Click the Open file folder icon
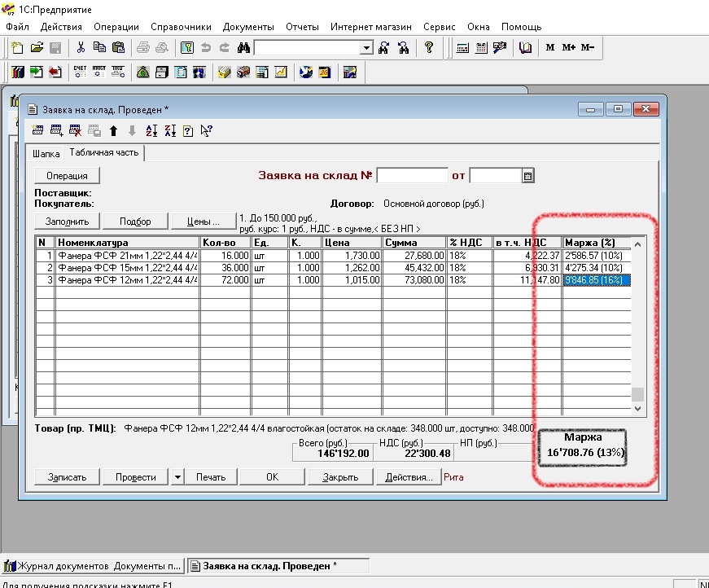The image size is (709, 588). [37, 48]
